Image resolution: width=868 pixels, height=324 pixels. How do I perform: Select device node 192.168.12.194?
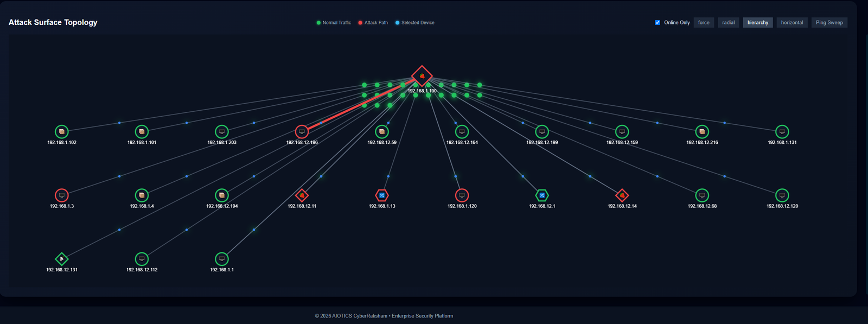tap(222, 195)
